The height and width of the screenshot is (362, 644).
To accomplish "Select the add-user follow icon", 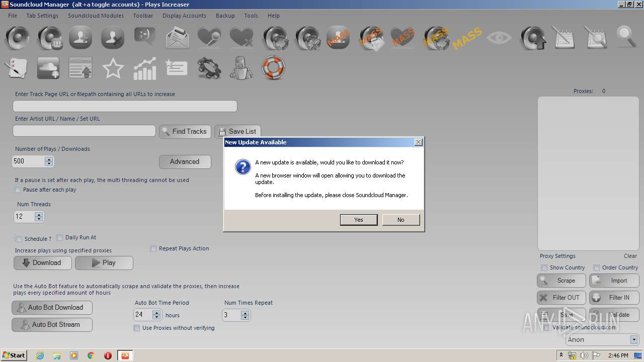I will click(x=80, y=38).
